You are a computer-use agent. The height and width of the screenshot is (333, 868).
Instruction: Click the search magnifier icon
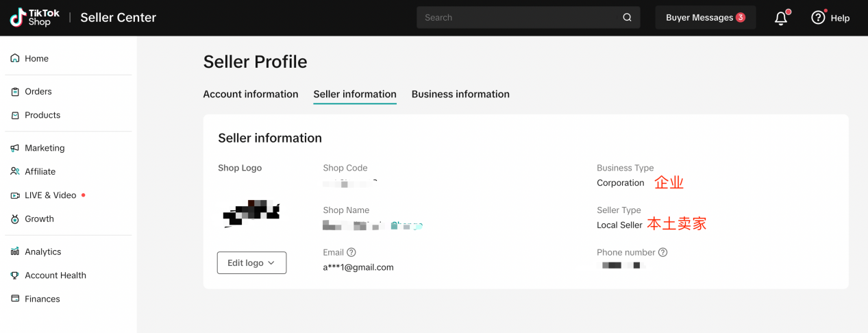(627, 18)
